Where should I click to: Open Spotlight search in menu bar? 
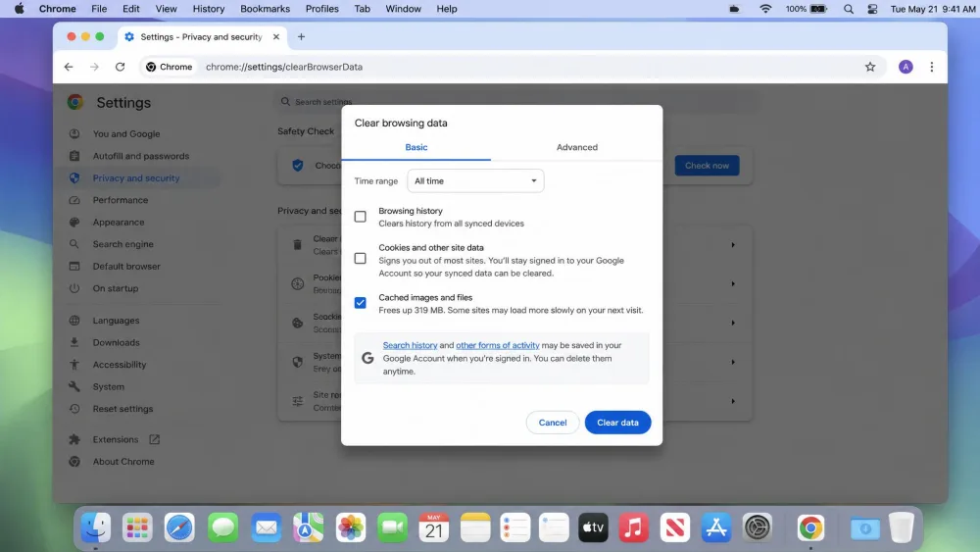[848, 9]
